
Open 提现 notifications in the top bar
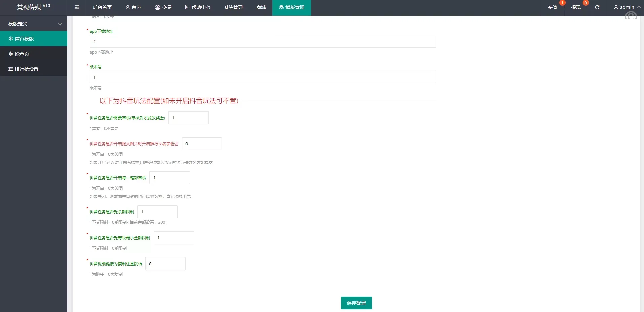tap(576, 7)
